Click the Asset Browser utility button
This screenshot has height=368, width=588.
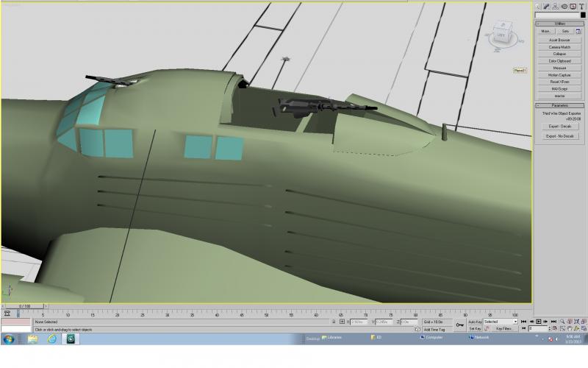coord(559,40)
